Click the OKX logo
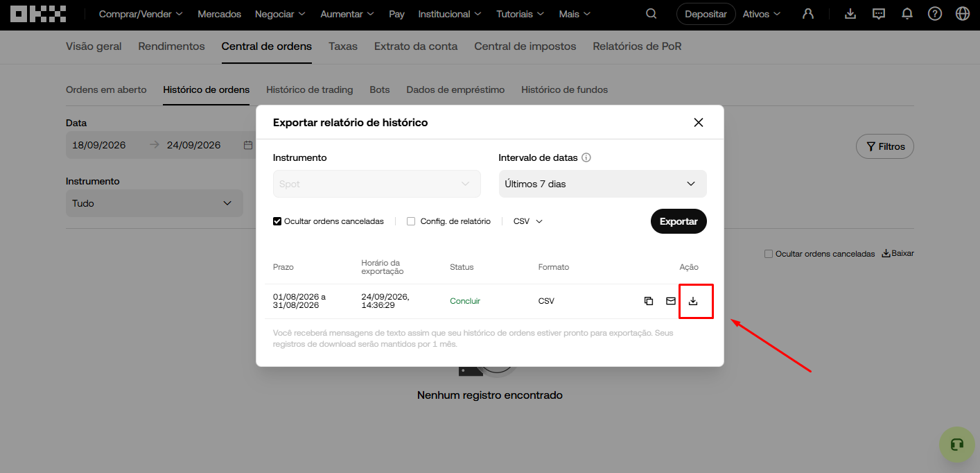 38,14
